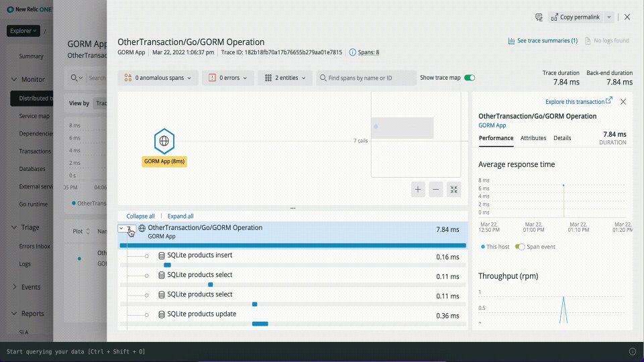Sort by the Plot column arrows

[x=88, y=231]
